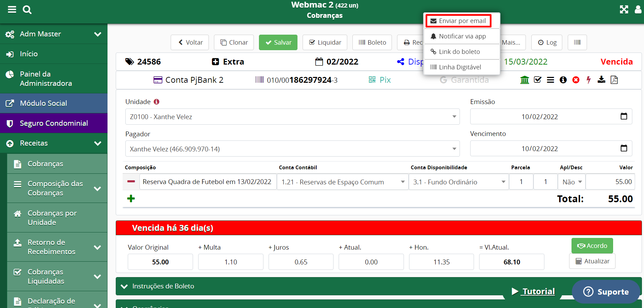Viewport: 644px width, 308px height.
Task: Open the Apl/Desc 'Não' dropdown
Action: [572, 182]
